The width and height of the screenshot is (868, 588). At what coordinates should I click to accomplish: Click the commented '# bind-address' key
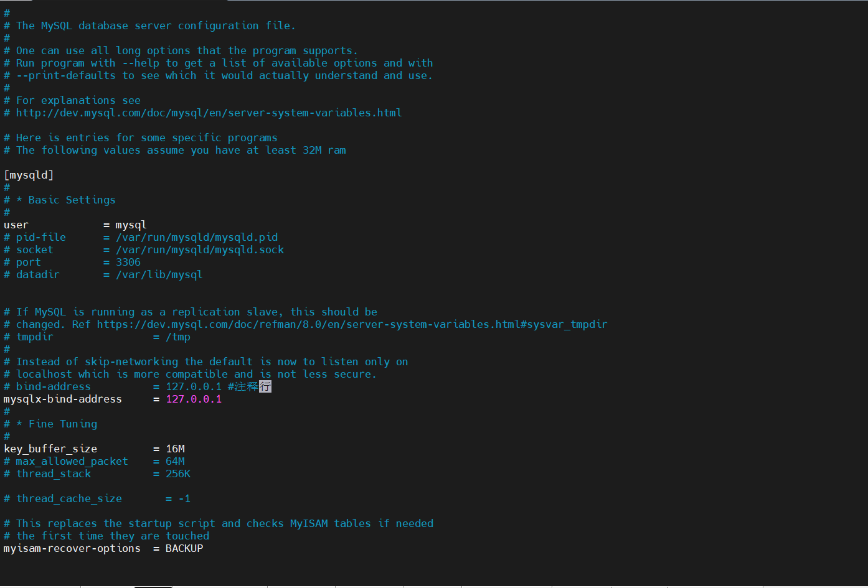[47, 386]
